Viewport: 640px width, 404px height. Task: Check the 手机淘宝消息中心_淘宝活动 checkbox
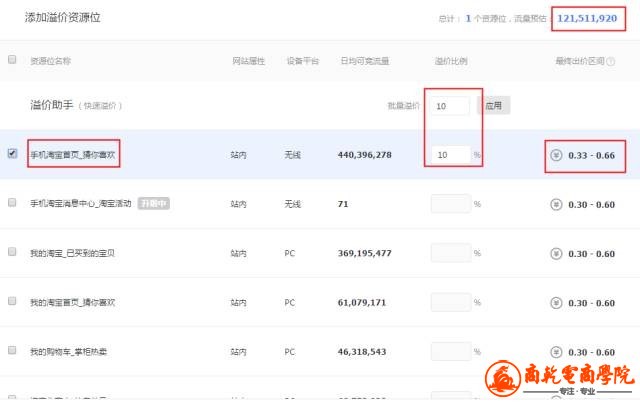tap(12, 202)
